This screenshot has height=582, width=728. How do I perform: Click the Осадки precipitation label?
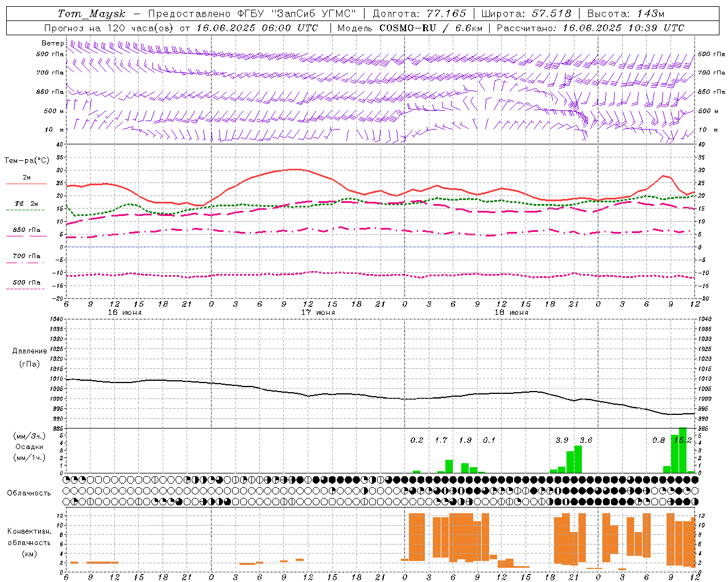tap(30, 447)
